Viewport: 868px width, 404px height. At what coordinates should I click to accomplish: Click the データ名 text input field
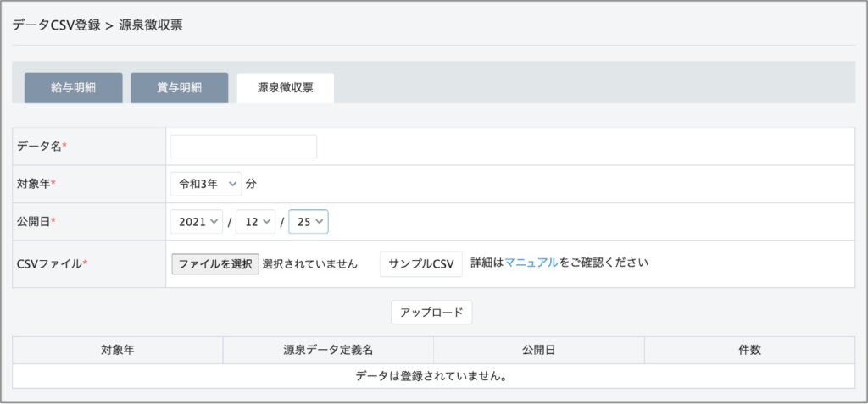coord(243,147)
